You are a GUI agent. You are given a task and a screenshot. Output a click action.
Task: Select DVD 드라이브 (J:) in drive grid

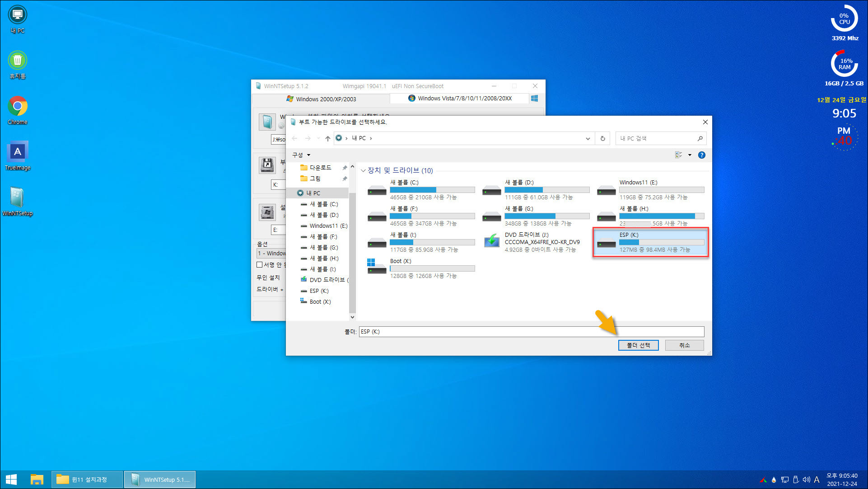(x=536, y=242)
